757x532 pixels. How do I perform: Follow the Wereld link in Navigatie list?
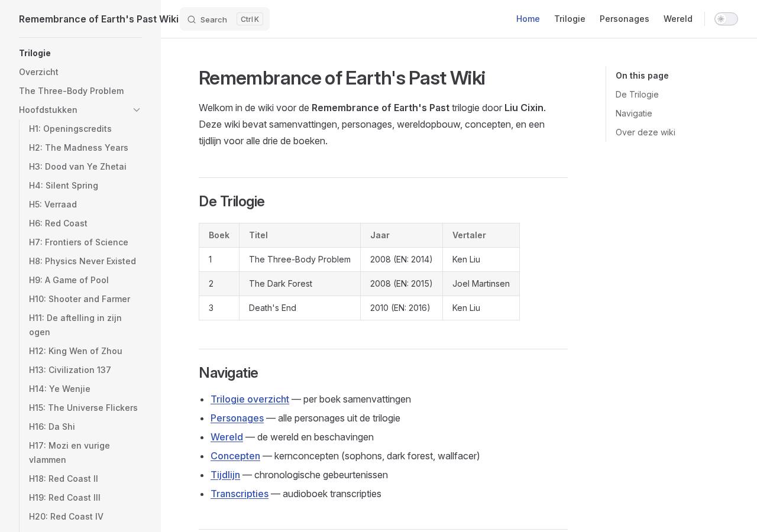coord(227,437)
